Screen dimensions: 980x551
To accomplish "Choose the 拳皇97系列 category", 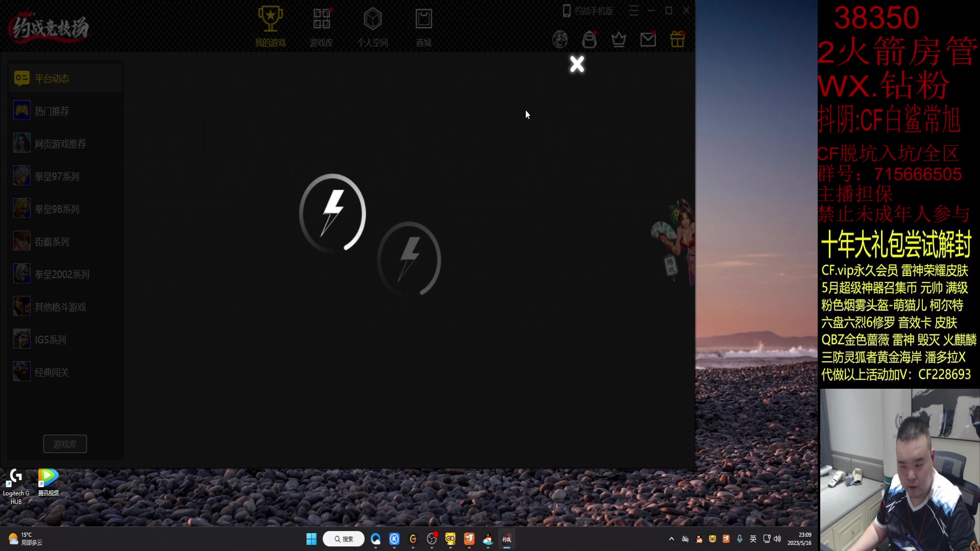I will [65, 177].
